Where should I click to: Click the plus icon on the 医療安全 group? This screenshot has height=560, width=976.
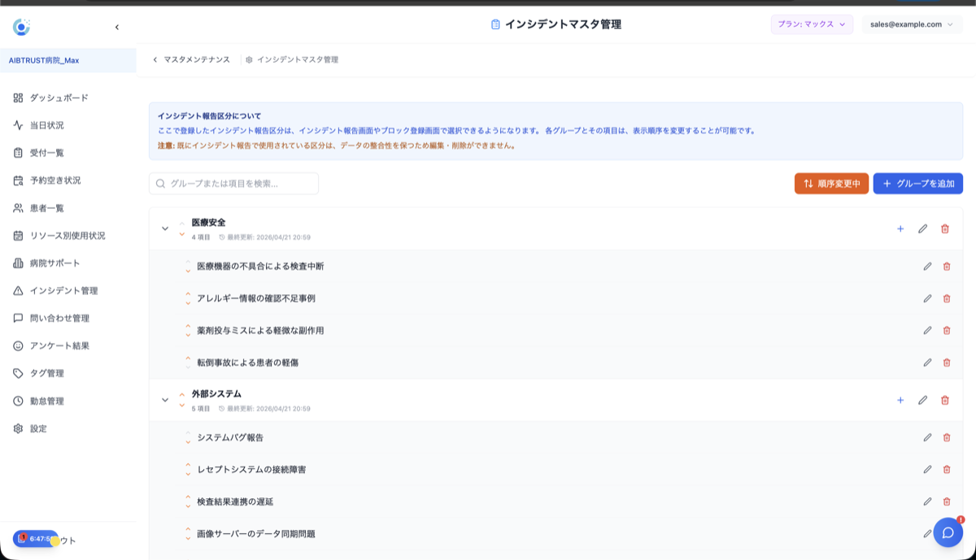pos(900,229)
